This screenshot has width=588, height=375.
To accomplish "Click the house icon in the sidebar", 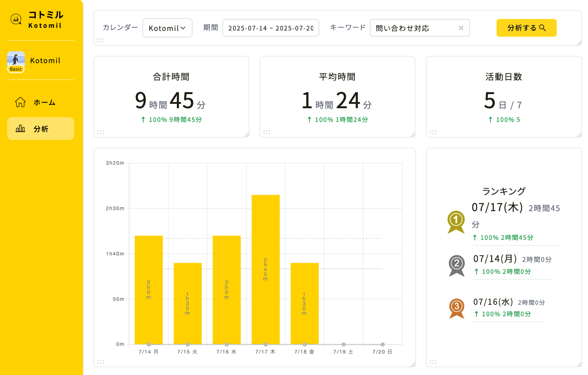I will [20, 102].
